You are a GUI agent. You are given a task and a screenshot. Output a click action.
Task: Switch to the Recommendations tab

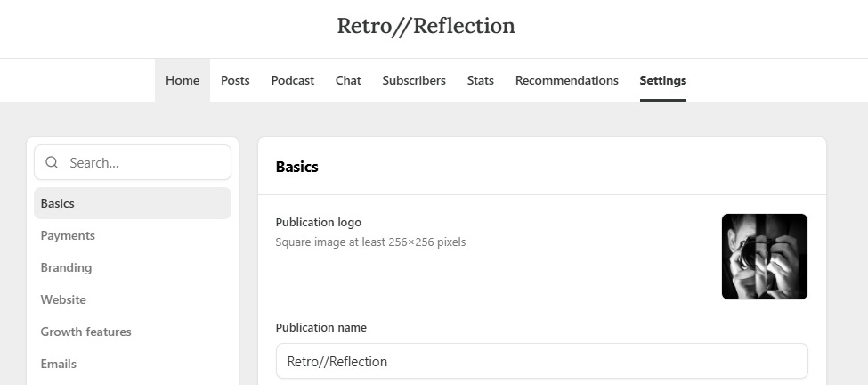click(566, 80)
